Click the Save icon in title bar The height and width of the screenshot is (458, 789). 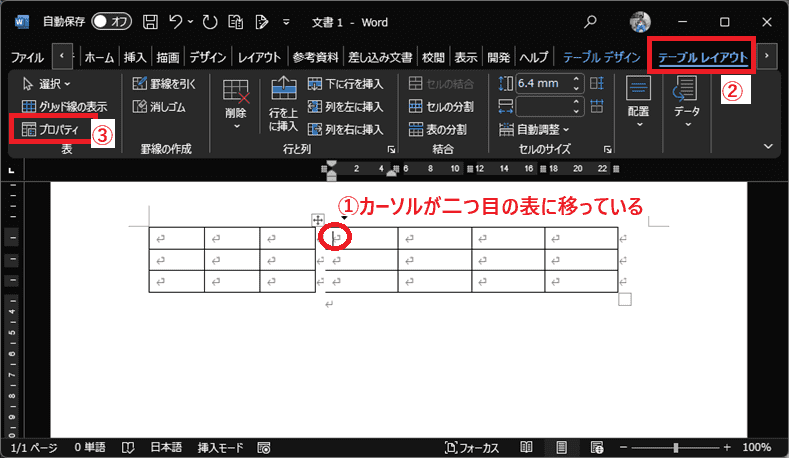coord(149,20)
